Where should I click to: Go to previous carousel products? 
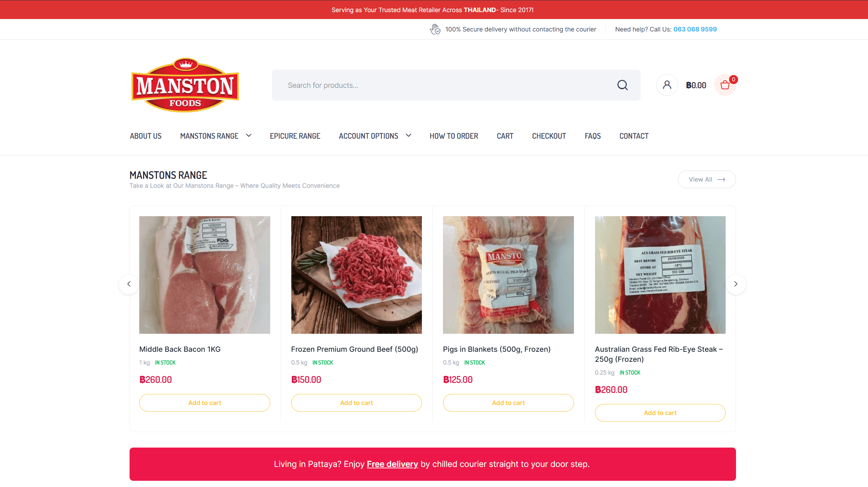(129, 284)
